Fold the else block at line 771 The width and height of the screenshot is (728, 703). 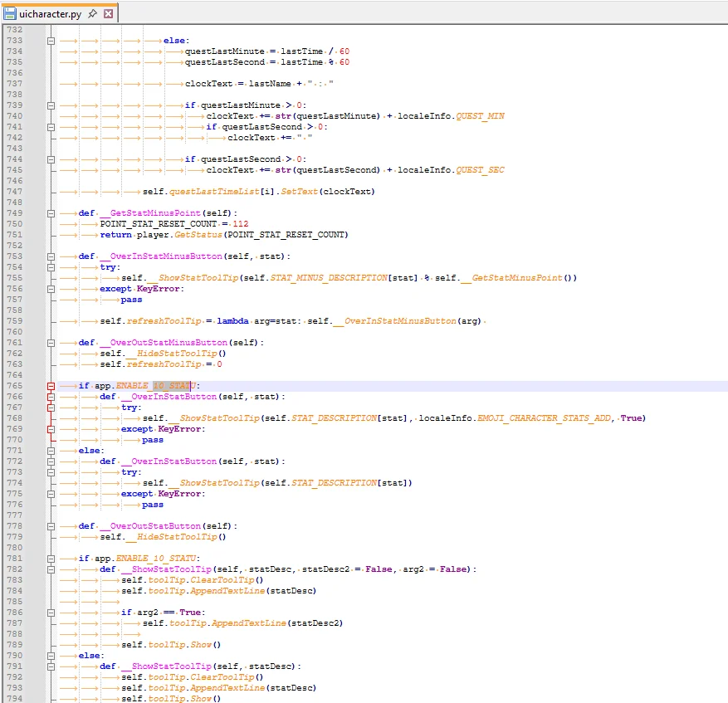[51, 451]
